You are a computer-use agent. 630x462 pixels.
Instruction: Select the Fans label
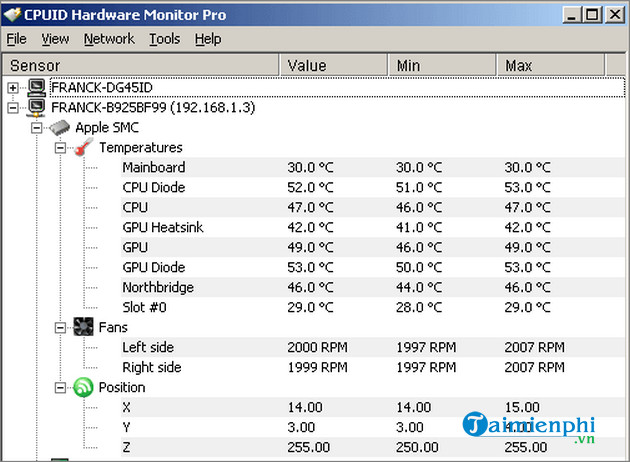coord(113,327)
